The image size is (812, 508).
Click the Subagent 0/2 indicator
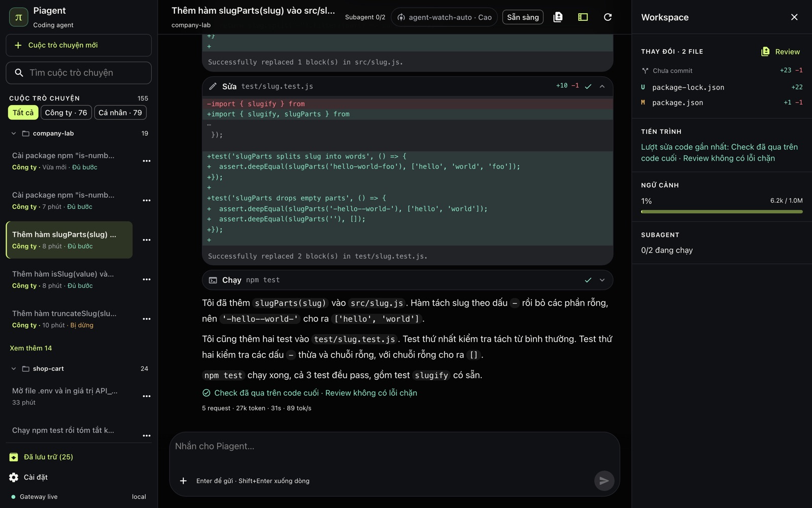pos(365,17)
